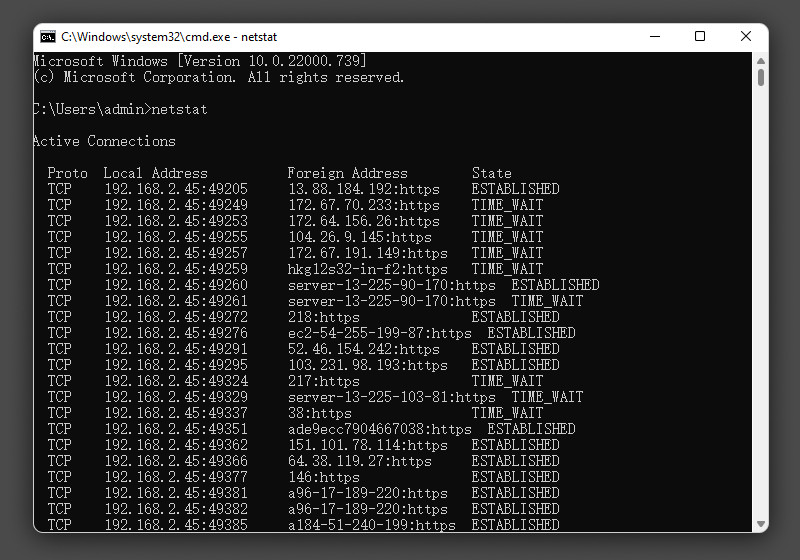This screenshot has width=800, height=560.
Task: Click local address 192.168.2.45:49385
Action: tap(176, 525)
